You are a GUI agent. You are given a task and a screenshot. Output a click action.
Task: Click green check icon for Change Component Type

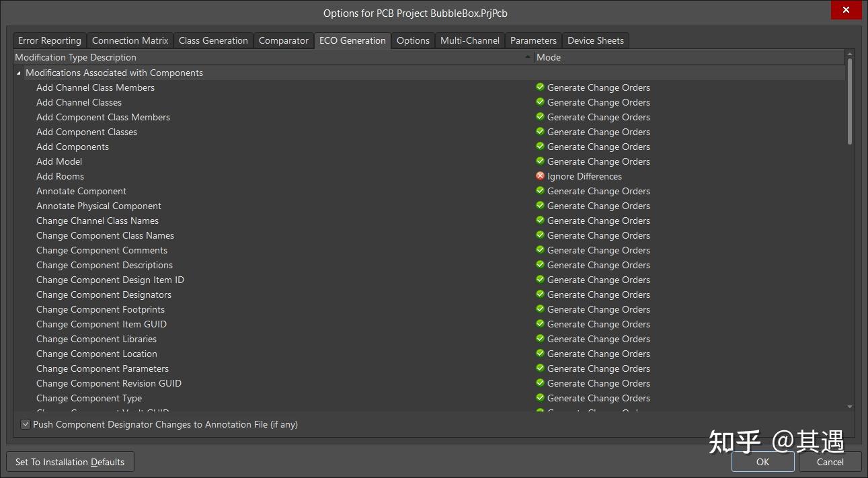coord(540,397)
